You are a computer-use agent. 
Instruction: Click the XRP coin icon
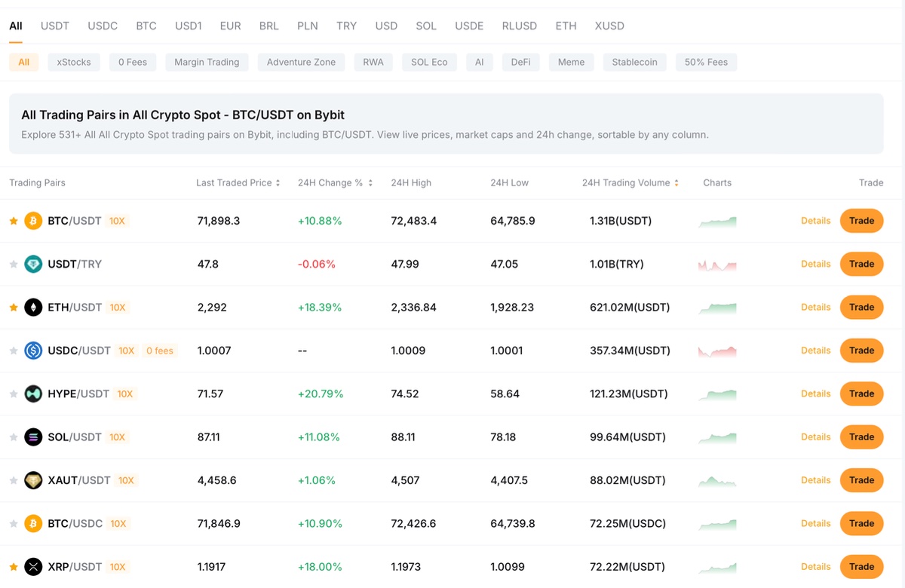tap(33, 567)
